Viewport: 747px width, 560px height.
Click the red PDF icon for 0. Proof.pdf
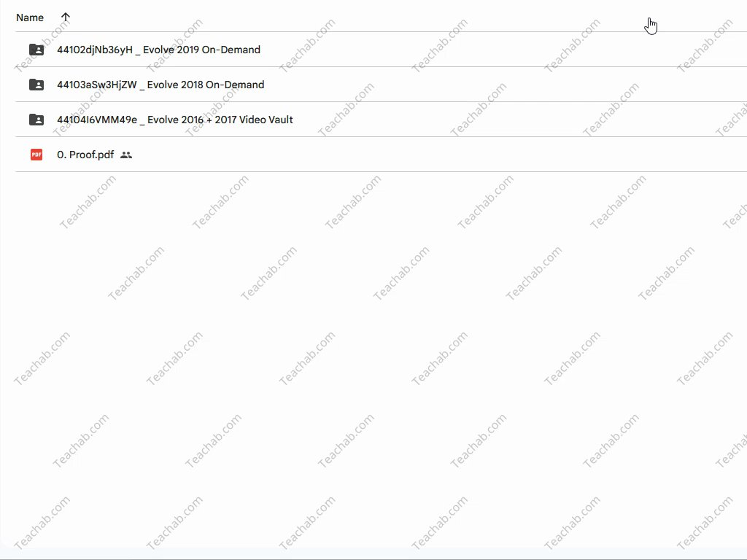coord(36,155)
